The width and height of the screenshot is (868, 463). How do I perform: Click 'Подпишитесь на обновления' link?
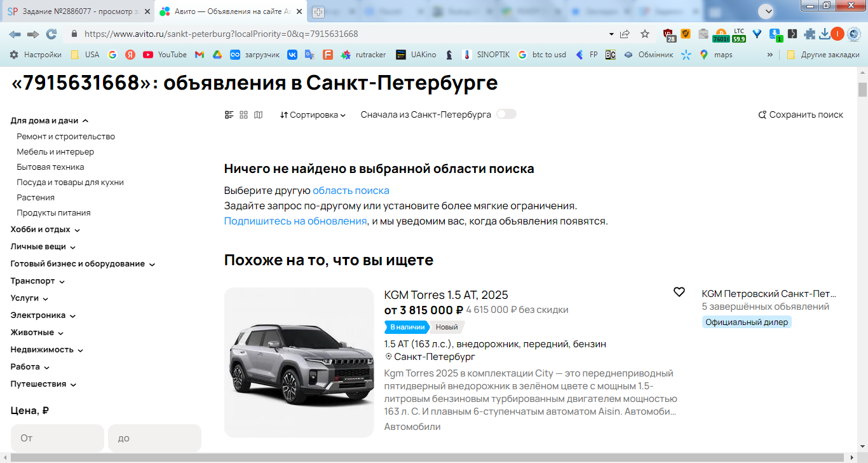(295, 221)
